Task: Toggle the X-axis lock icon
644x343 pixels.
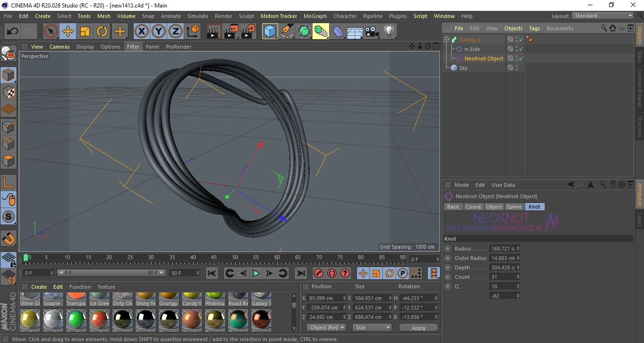Action: 141,32
